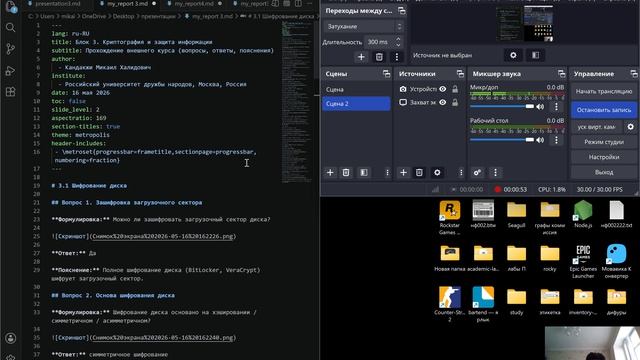Open virtual camera settings gear
This screenshot has height=360, width=640.
[x=631, y=127]
